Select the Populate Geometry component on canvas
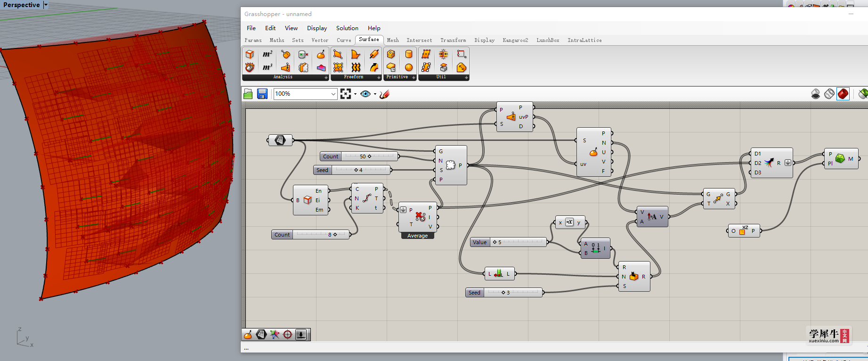This screenshot has width=868, height=361. 451,165
